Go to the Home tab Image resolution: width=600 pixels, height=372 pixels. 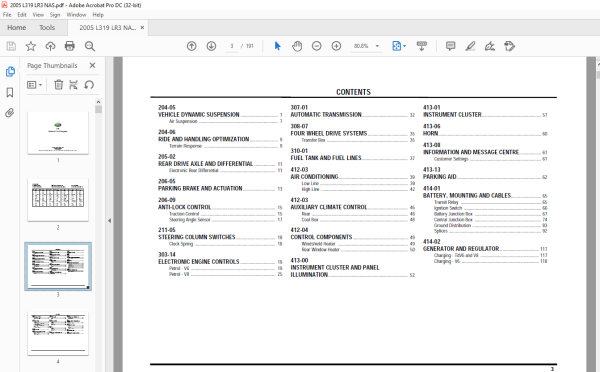(x=16, y=28)
